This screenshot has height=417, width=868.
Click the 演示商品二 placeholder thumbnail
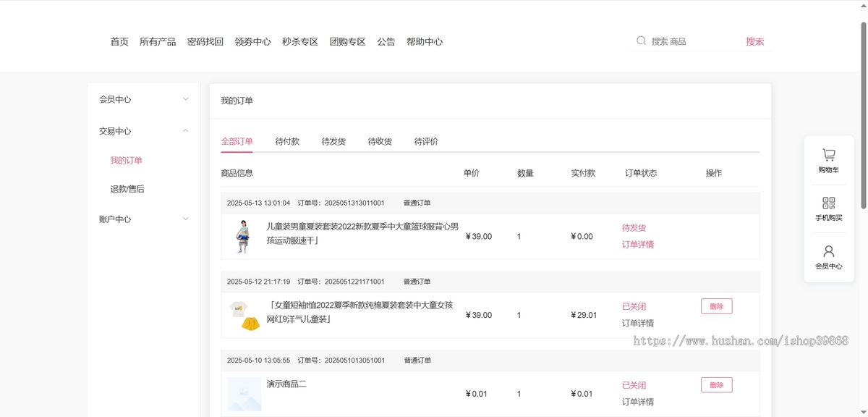pos(244,394)
